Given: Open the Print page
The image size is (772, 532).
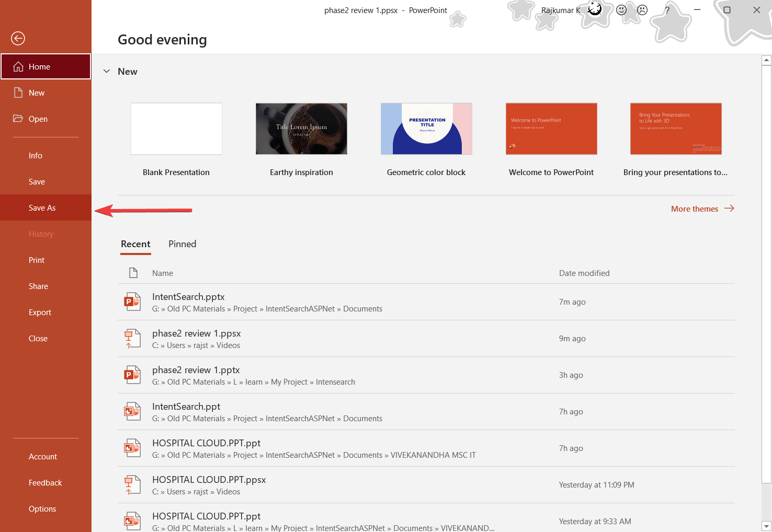Looking at the screenshot, I should [46, 260].
